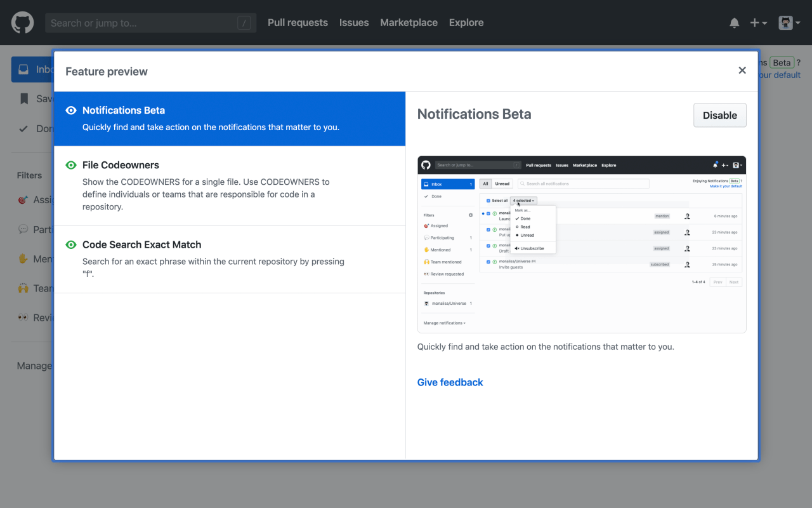Image resolution: width=812 pixels, height=508 pixels.
Task: Toggle the eye icon beside Notifications Beta
Action: pyautogui.click(x=70, y=109)
